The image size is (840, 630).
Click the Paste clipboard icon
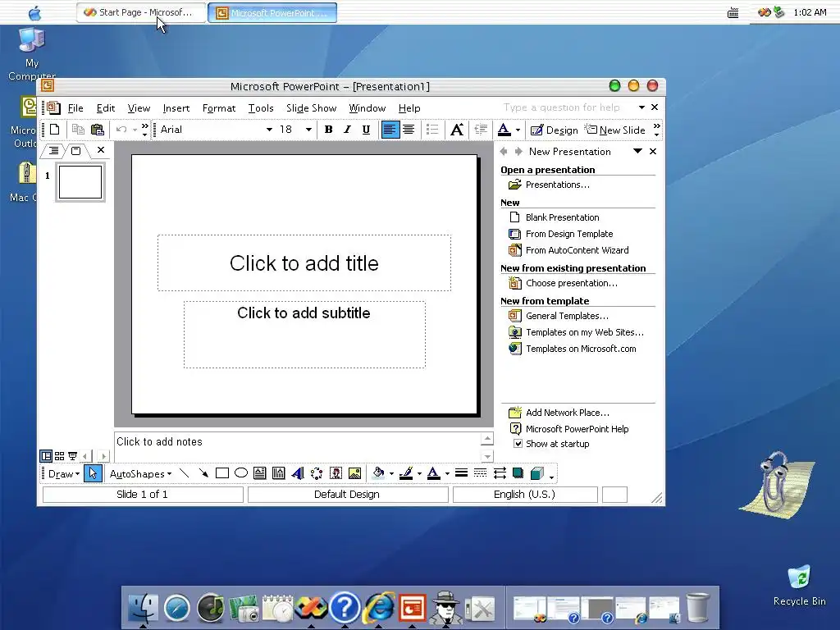click(x=97, y=130)
